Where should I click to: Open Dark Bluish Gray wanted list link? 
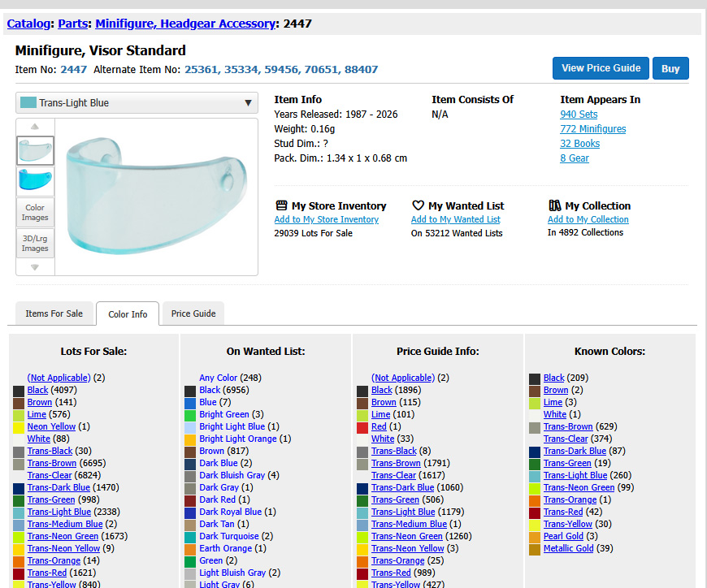coord(232,475)
